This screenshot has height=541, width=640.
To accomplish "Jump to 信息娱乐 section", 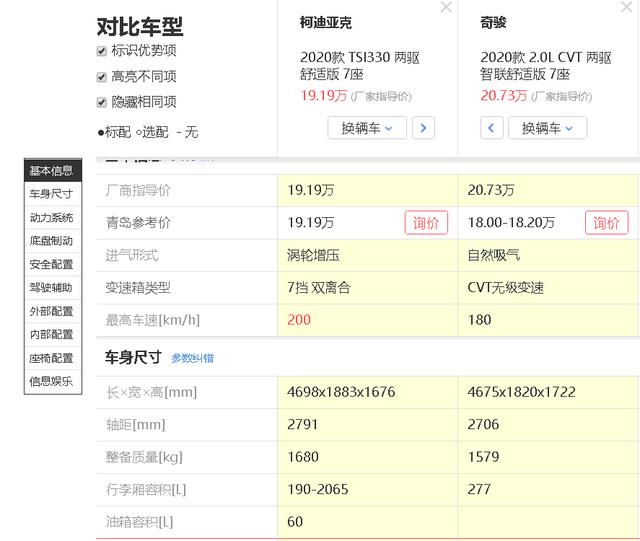I will [53, 381].
